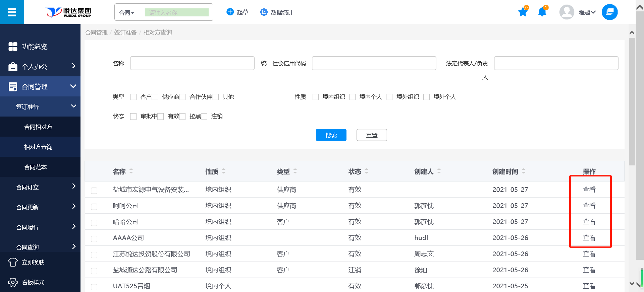
Task: Select 合同相对方 in the sidebar
Action: [x=38, y=127]
